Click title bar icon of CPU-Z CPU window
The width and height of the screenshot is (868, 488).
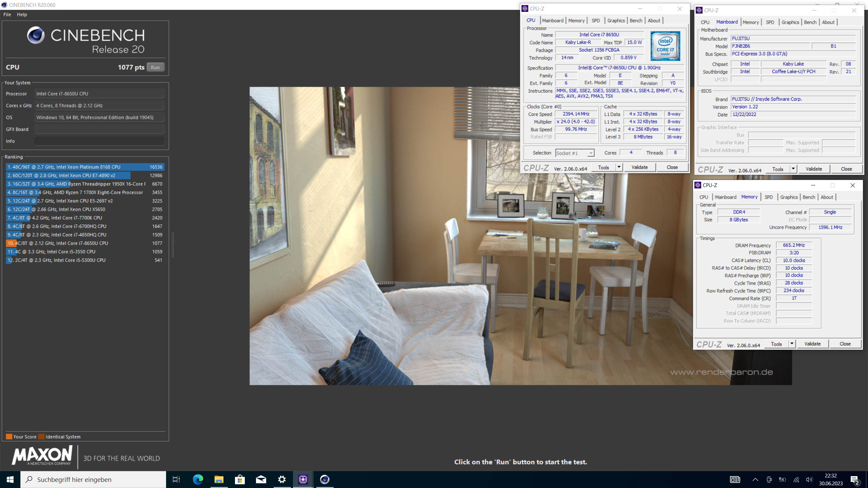coord(525,8)
